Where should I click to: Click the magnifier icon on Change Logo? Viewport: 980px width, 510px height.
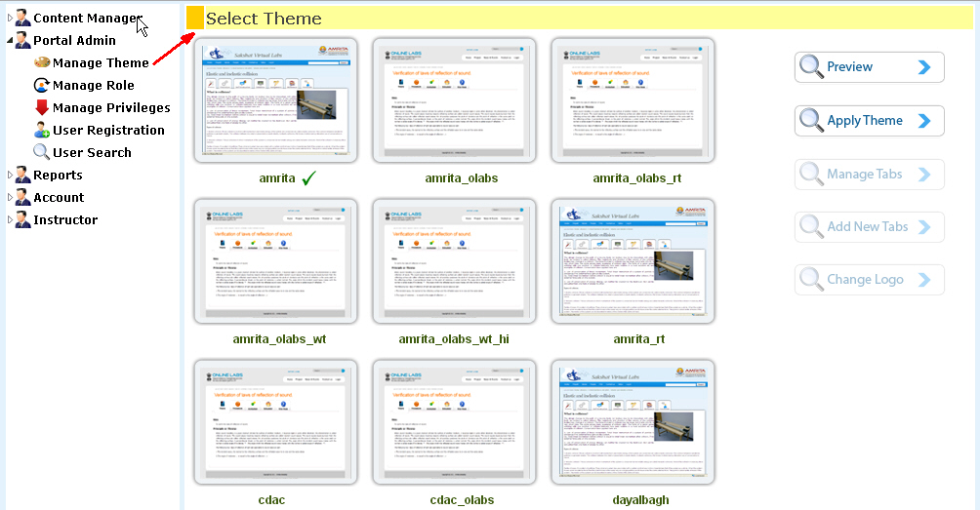811,280
